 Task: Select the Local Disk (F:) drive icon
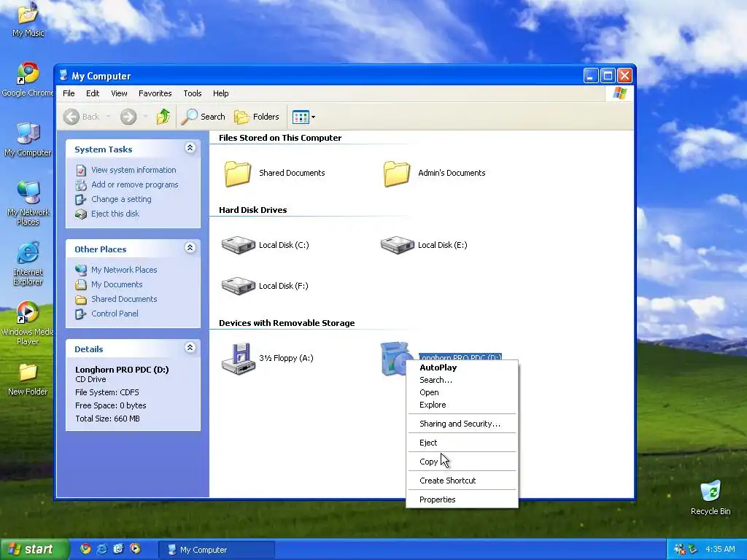(x=239, y=286)
